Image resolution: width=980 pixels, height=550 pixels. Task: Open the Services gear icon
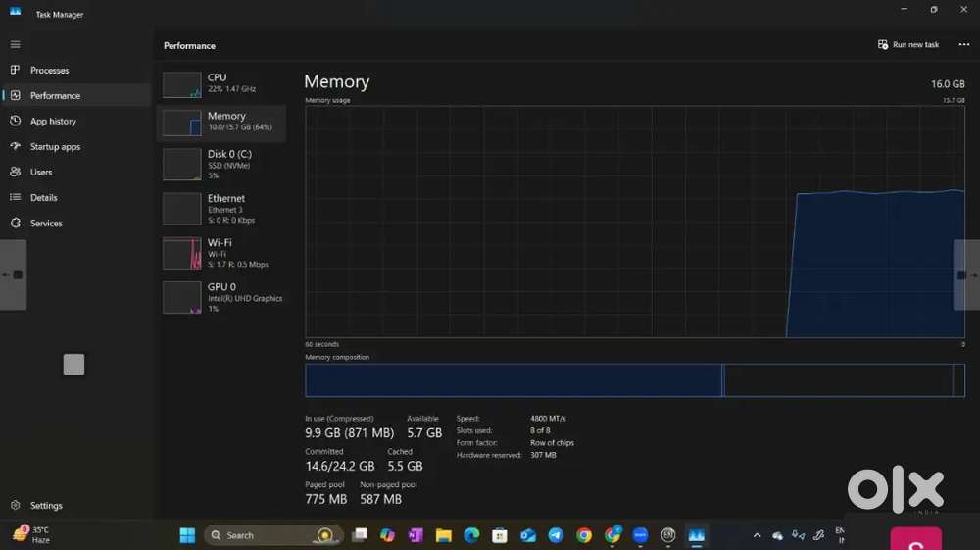15,224
